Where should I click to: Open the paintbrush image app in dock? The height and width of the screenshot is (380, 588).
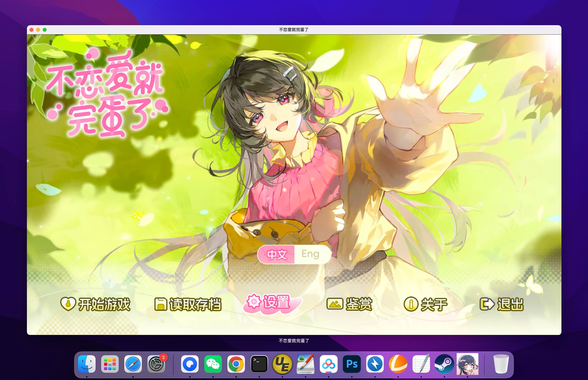pos(305,364)
